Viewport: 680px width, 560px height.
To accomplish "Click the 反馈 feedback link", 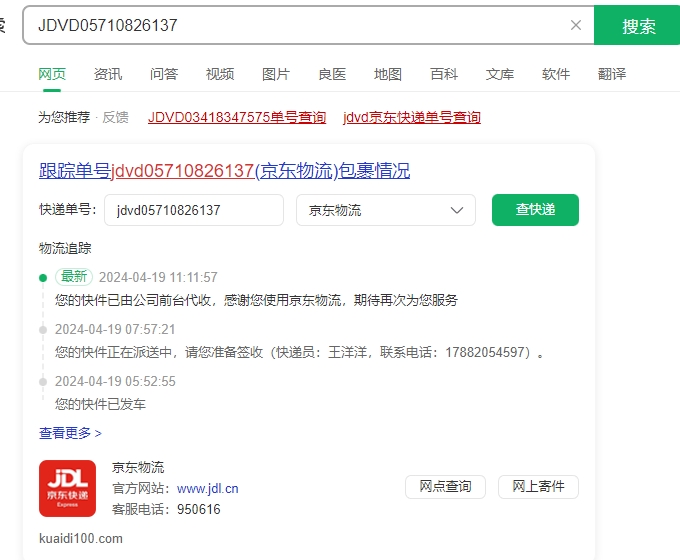I will click(115, 117).
